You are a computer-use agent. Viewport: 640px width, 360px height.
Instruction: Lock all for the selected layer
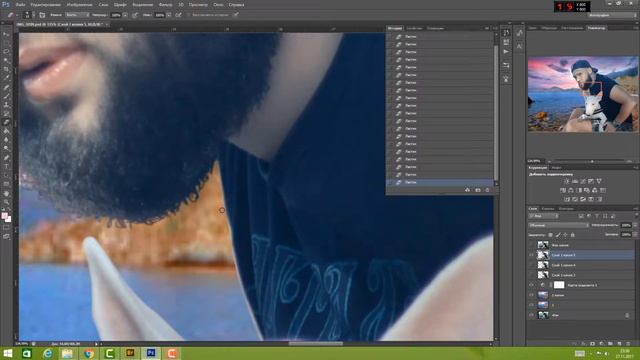(x=573, y=235)
